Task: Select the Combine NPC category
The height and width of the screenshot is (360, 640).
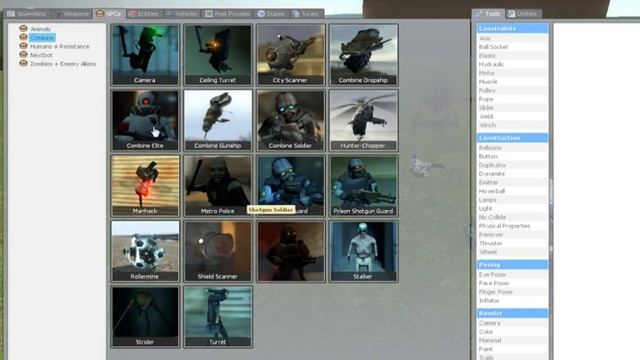Action: [x=42, y=38]
